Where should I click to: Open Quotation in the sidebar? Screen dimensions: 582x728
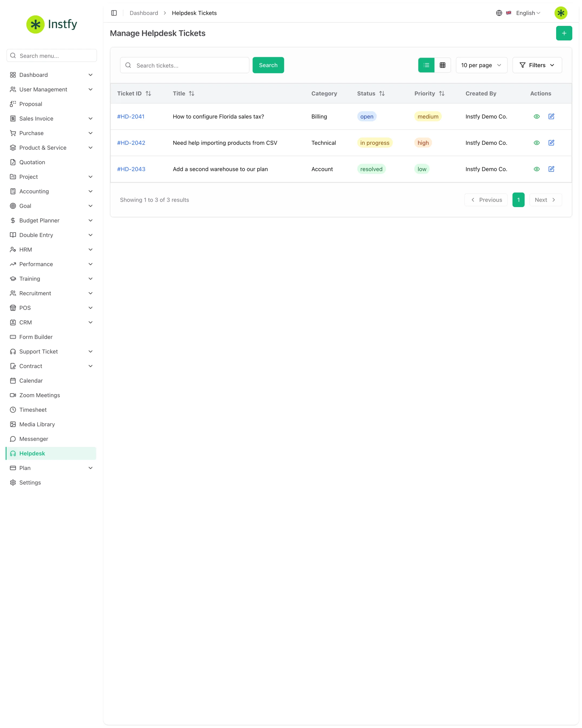click(x=51, y=162)
